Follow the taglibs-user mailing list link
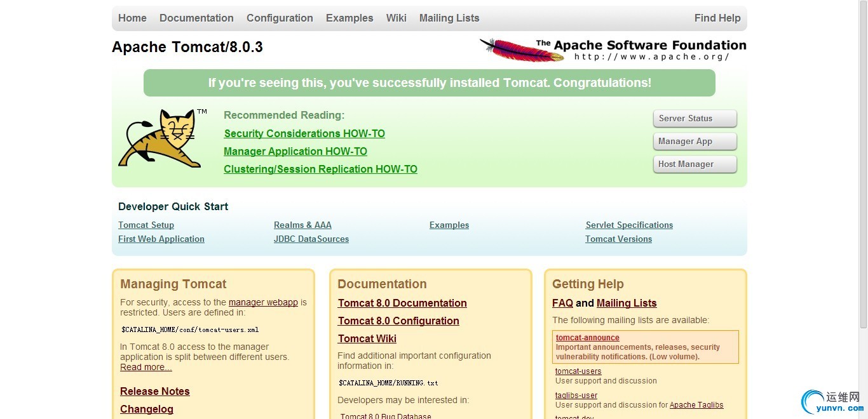The image size is (868, 419). tap(576, 396)
